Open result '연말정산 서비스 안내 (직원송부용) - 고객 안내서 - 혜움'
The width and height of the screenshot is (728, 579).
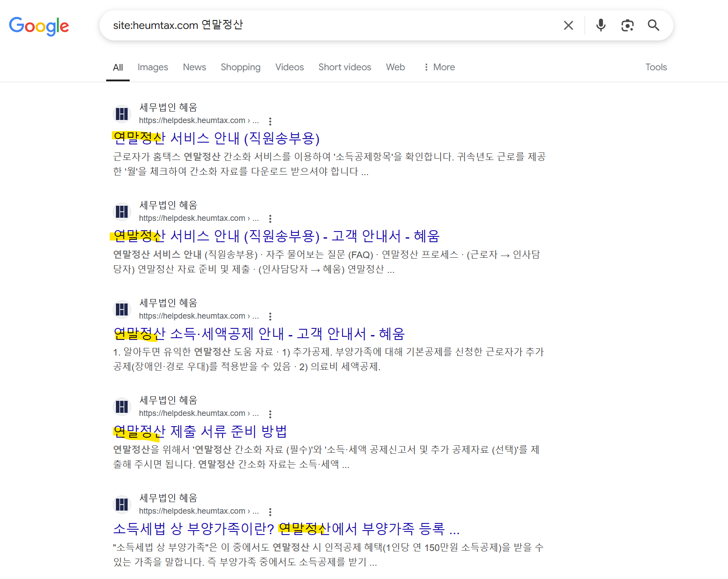[276, 236]
